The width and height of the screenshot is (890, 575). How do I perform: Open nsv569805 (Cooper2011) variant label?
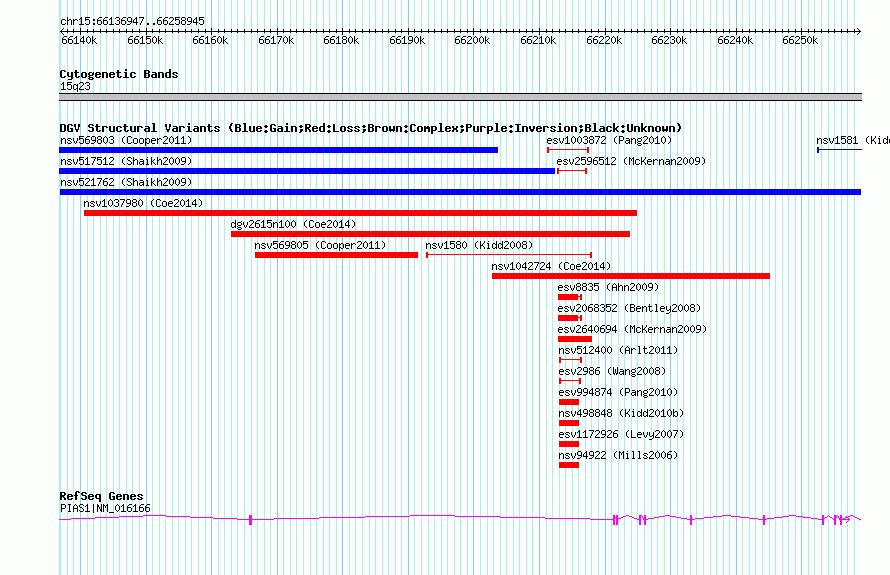(x=320, y=245)
